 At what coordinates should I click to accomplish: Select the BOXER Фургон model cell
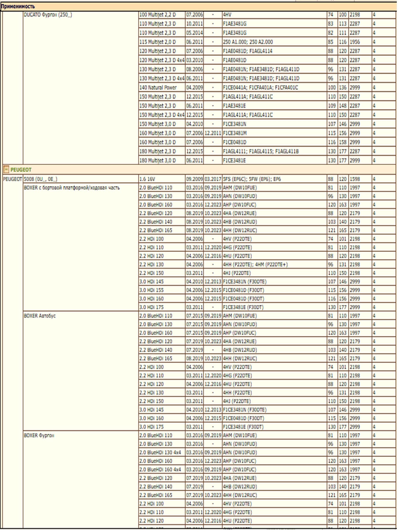coord(81,481)
